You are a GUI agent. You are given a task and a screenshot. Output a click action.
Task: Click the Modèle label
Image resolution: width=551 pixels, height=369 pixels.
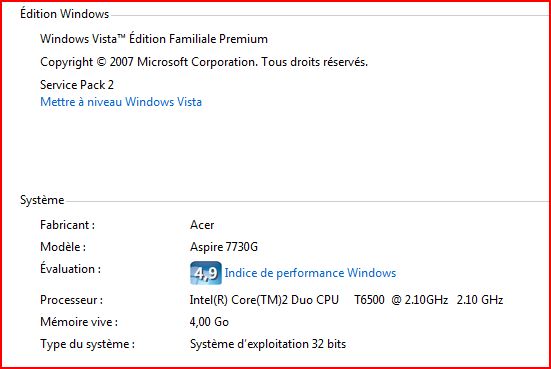tap(63, 247)
